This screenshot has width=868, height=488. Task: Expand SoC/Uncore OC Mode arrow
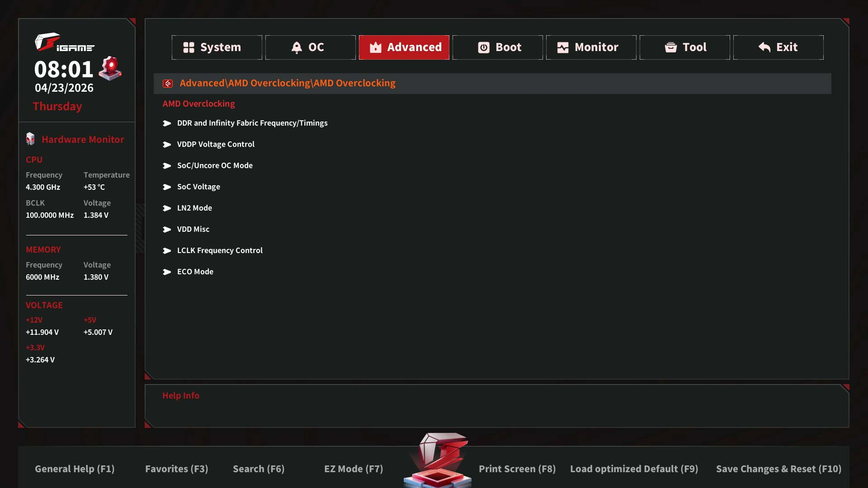click(167, 166)
